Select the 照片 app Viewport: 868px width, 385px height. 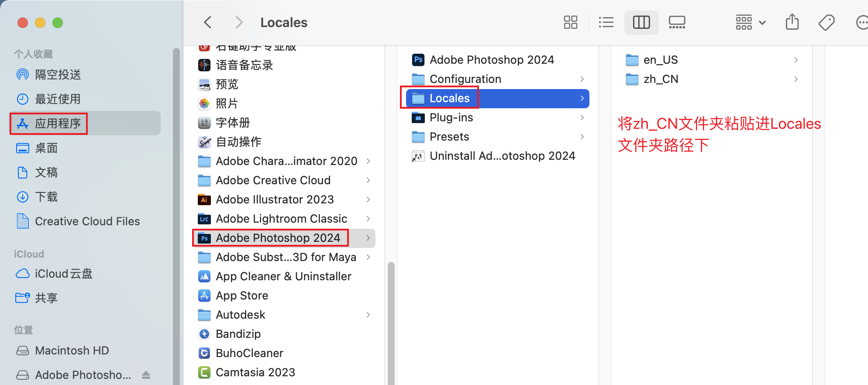284,103
